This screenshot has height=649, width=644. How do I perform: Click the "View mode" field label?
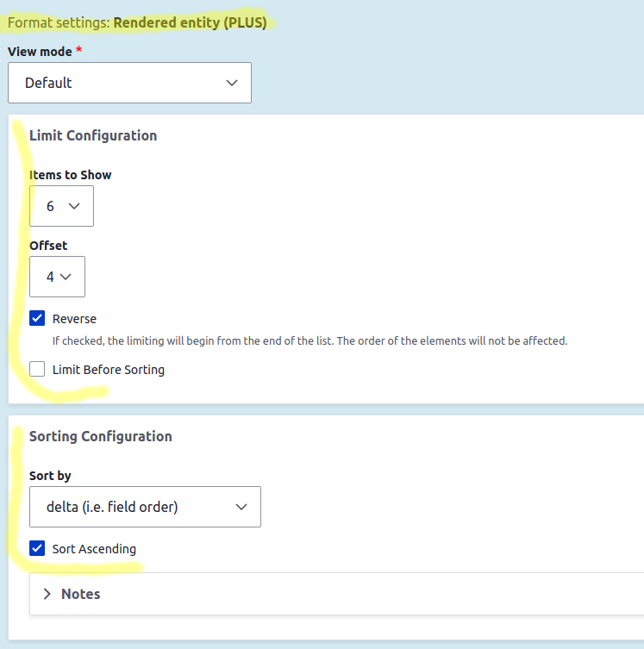(40, 52)
